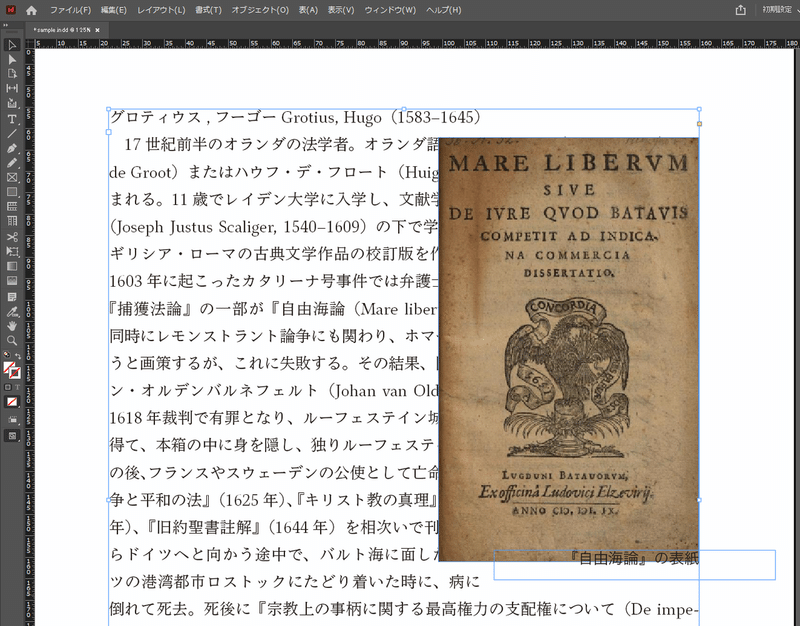Open the 表示(V) menu
800x626 pixels.
[x=341, y=10]
